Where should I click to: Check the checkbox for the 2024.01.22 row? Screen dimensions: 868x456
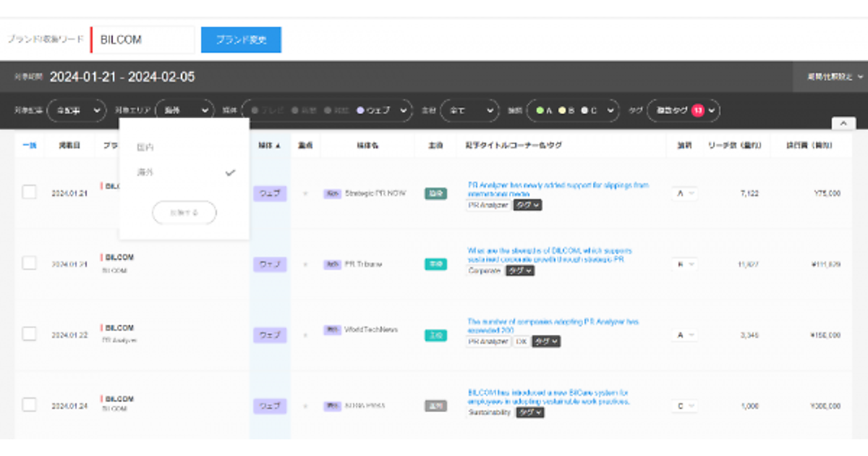pyautogui.click(x=30, y=334)
